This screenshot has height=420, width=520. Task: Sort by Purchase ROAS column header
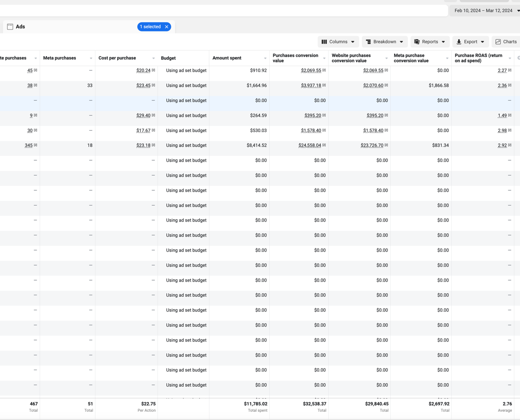point(478,58)
